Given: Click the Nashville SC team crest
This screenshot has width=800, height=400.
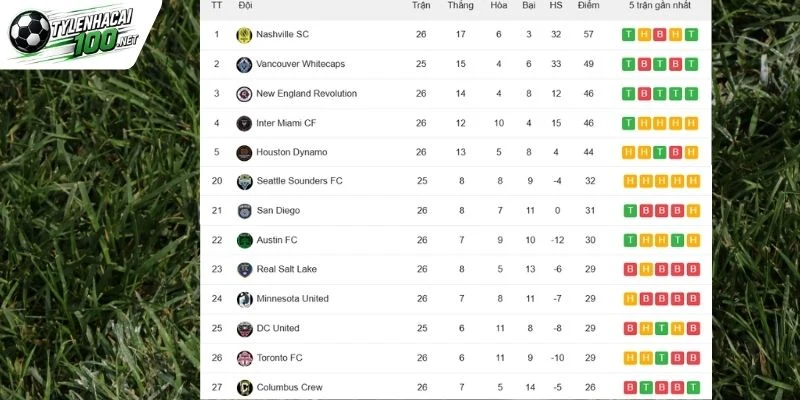Looking at the screenshot, I should pos(244,35).
